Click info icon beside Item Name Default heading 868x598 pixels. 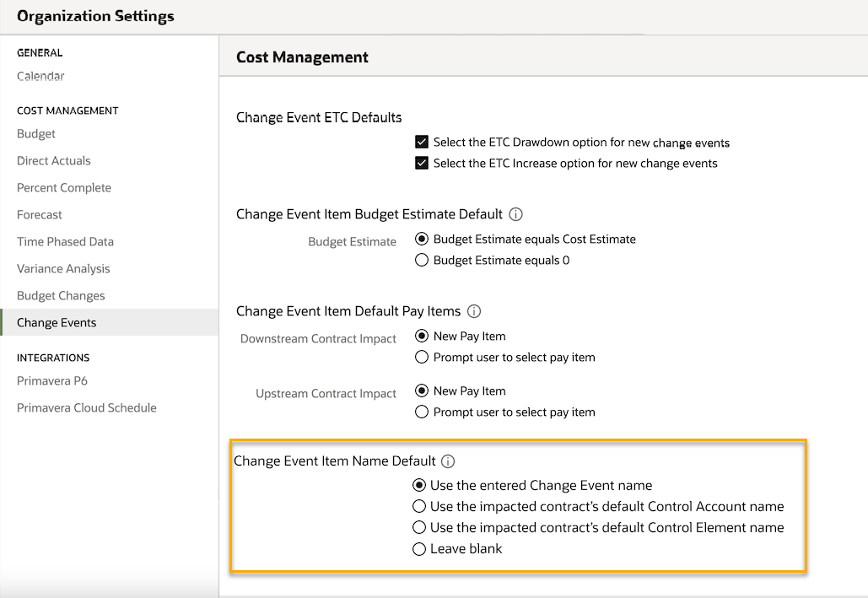click(x=449, y=461)
